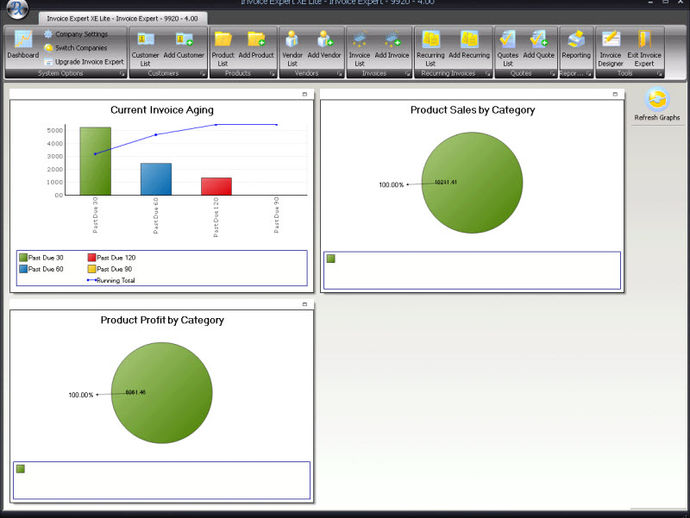Open the Quotes List
Image resolution: width=690 pixels, height=518 pixels.
(x=508, y=48)
